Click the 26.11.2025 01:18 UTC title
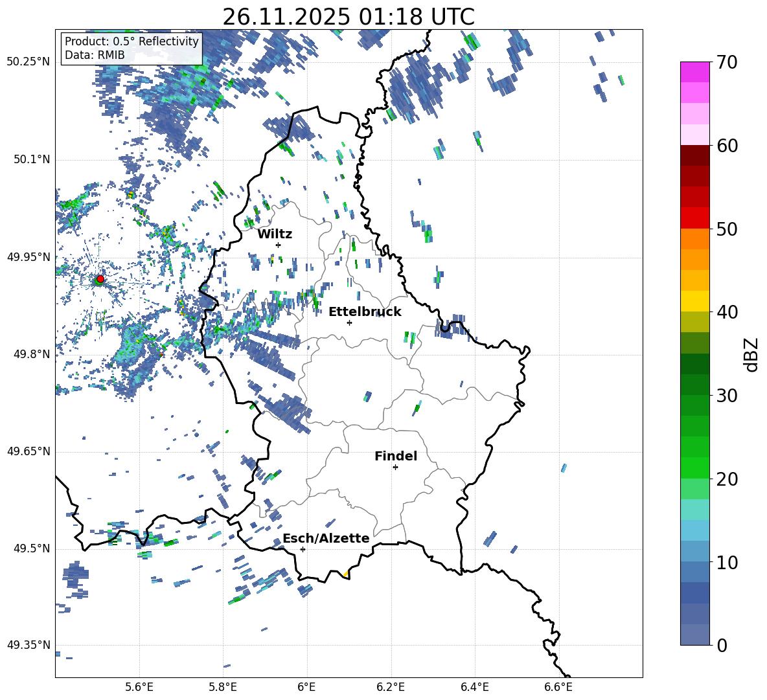Image resolution: width=767 pixels, height=700 pixels. [x=349, y=17]
